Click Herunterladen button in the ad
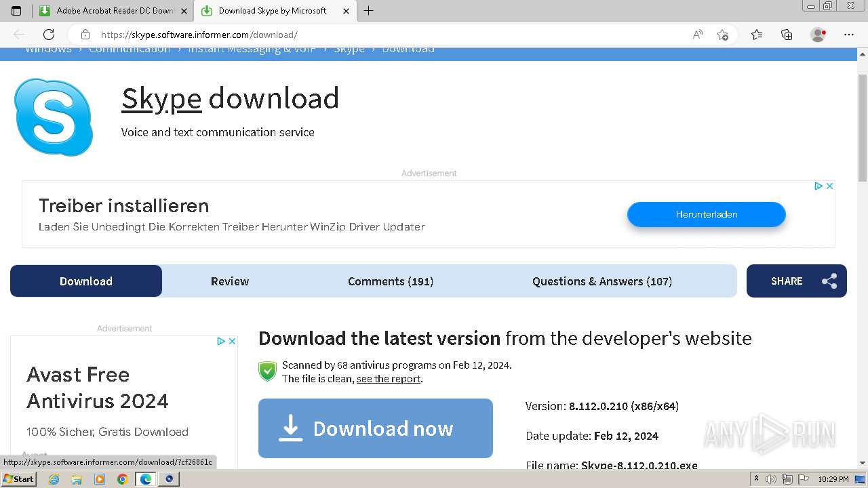Viewport: 868px width, 488px height. pyautogui.click(x=706, y=214)
